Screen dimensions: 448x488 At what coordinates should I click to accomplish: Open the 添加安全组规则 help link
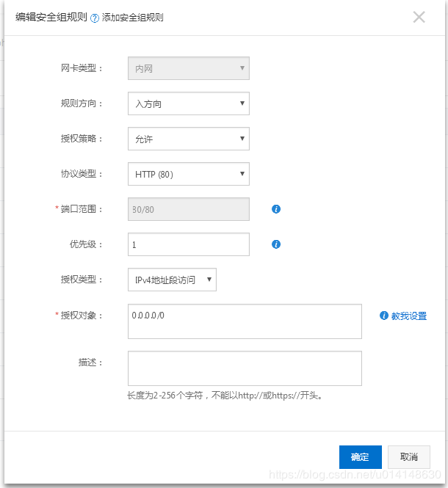coord(132,18)
